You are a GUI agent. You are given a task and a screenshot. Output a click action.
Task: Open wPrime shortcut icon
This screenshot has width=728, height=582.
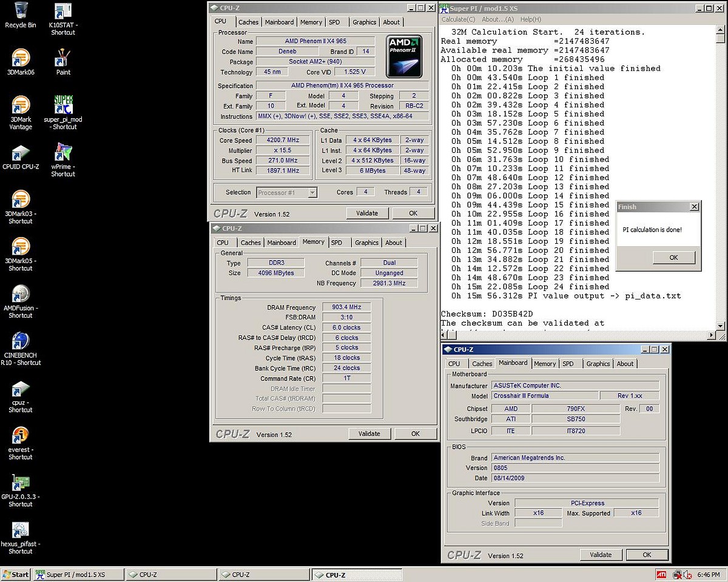coord(63,152)
